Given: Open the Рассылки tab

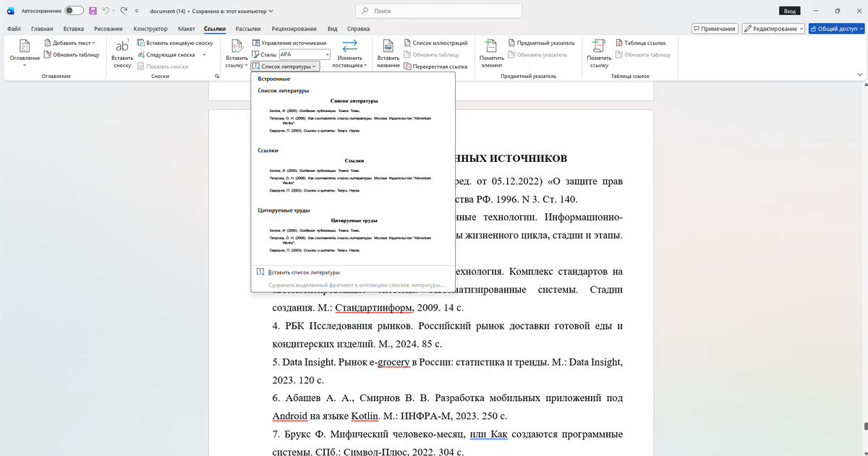Looking at the screenshot, I should (x=248, y=29).
